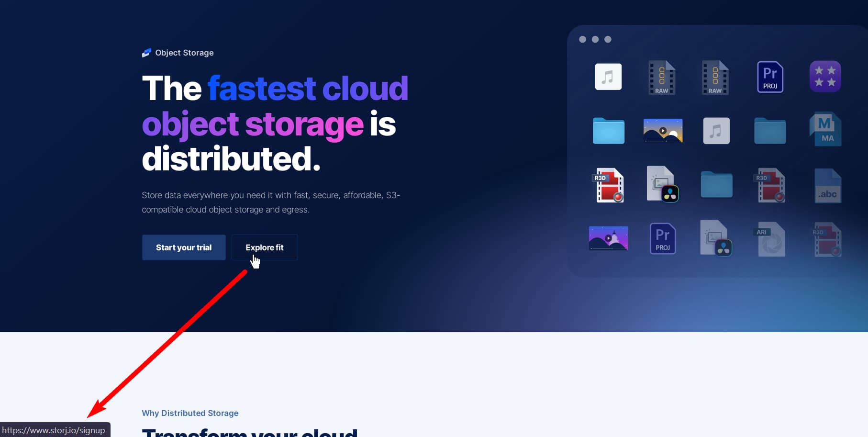
Task: Open image file with DaVinci badge beside bright R3D
Action: [x=662, y=184]
